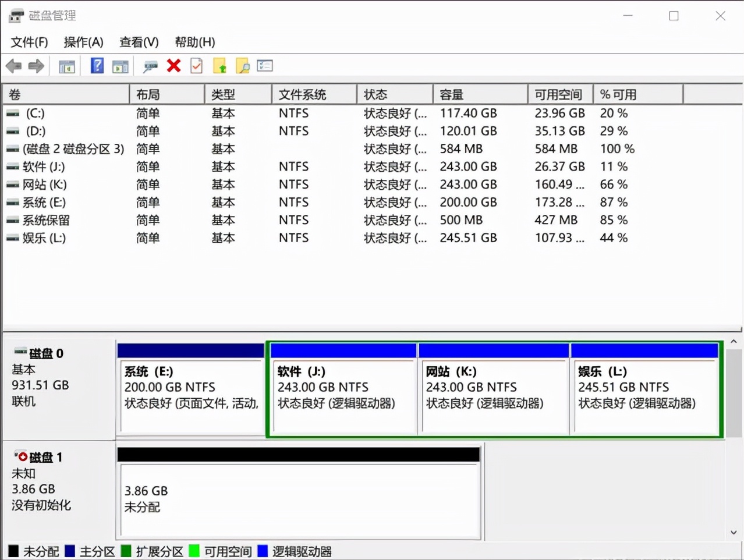Toggle the show action pane toolbar icon
The image size is (744, 560).
[121, 66]
